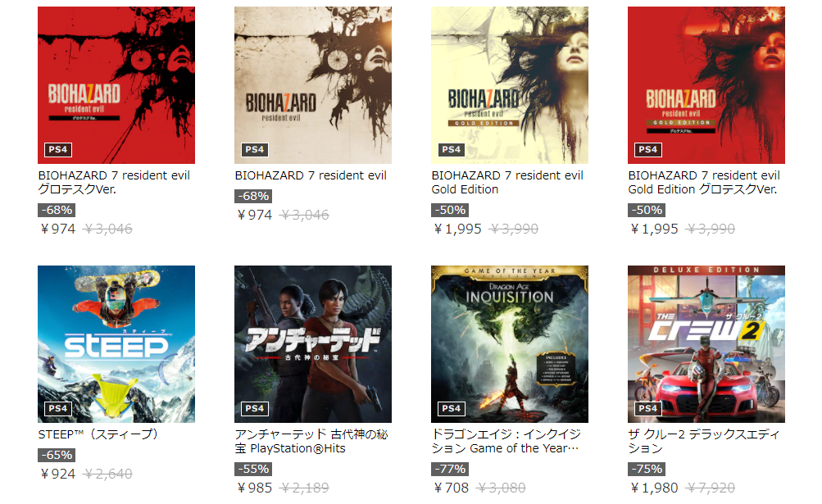Open the Dragon Age Inquisition cover image
The height and width of the screenshot is (504, 822).
click(x=510, y=344)
